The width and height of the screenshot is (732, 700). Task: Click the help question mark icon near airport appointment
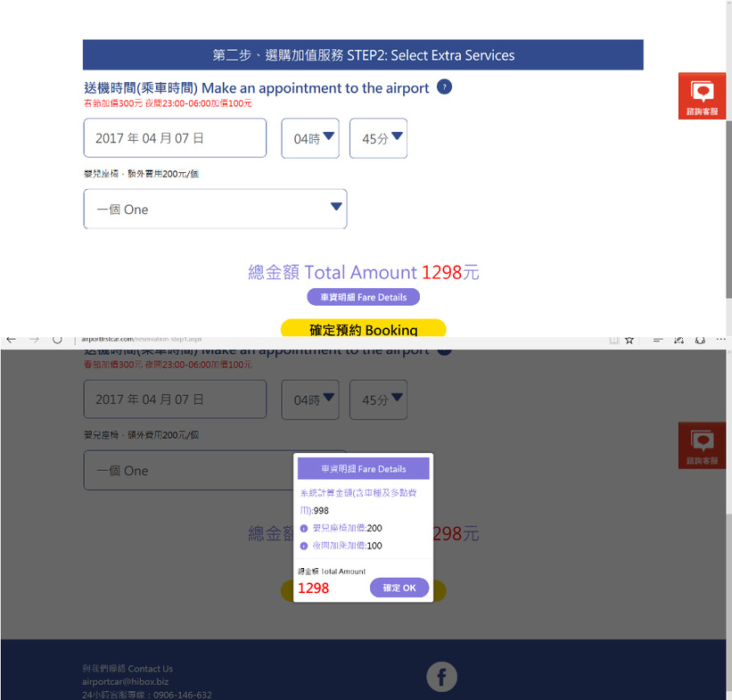(445, 87)
